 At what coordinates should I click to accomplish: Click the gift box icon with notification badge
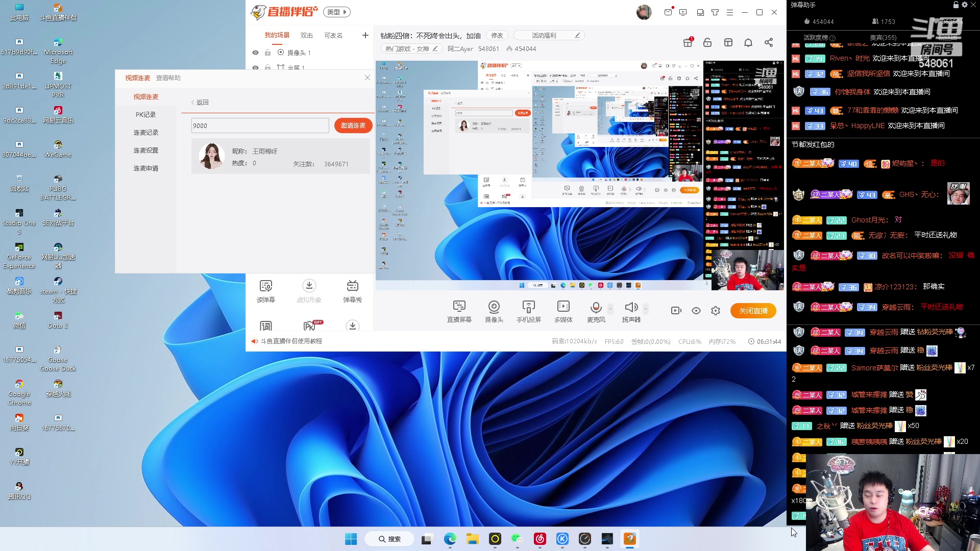point(688,42)
